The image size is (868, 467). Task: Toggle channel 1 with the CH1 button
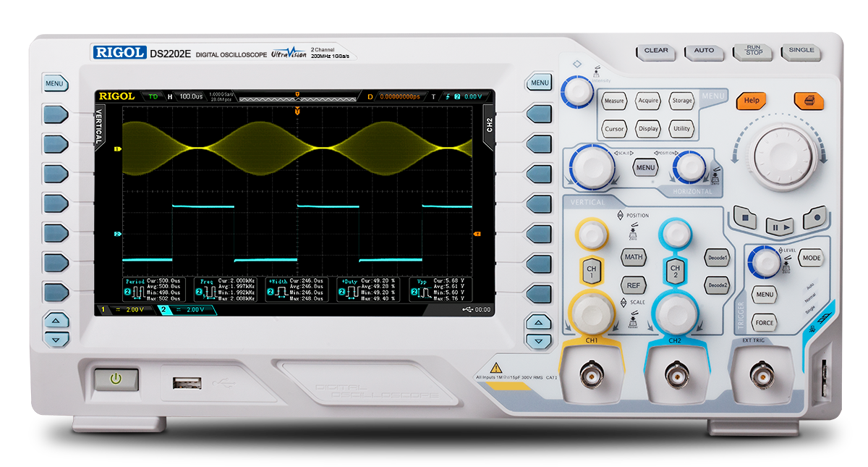[590, 272]
